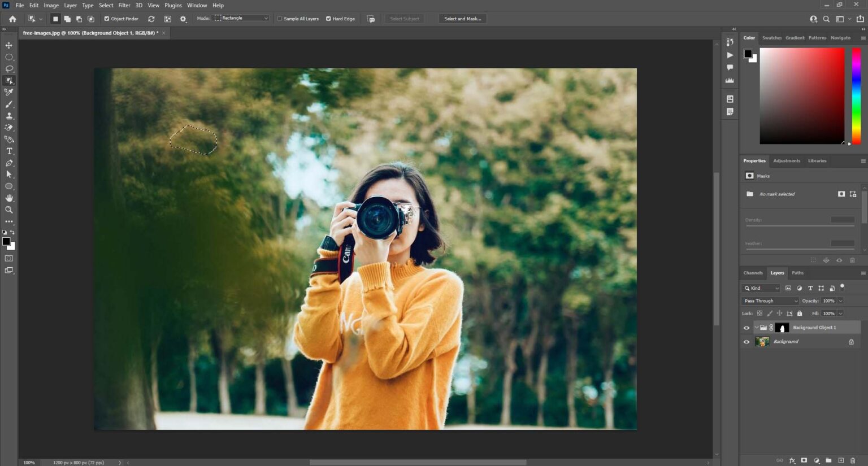Select the Horizontal Type tool

pyautogui.click(x=8, y=151)
